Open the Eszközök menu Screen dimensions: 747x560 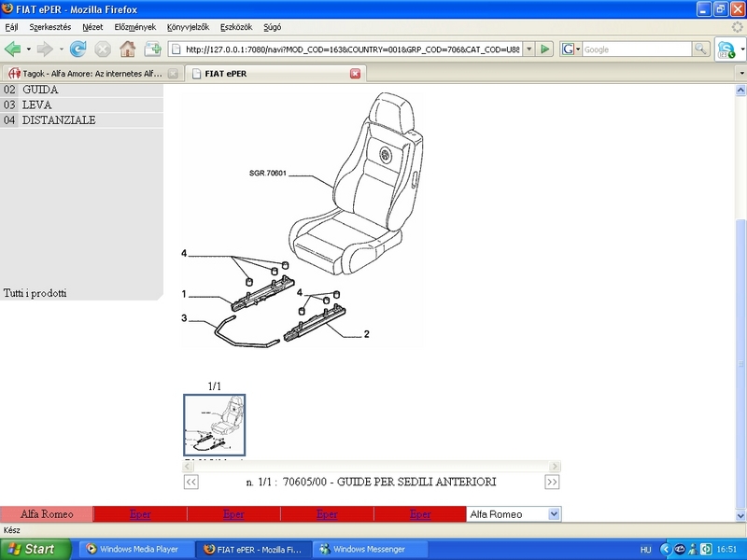[236, 27]
